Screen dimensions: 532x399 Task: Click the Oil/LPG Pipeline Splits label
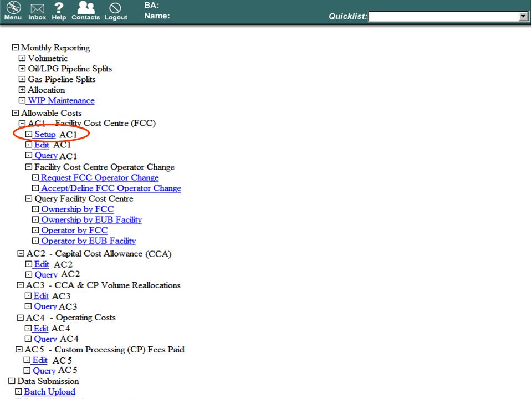[x=70, y=69]
